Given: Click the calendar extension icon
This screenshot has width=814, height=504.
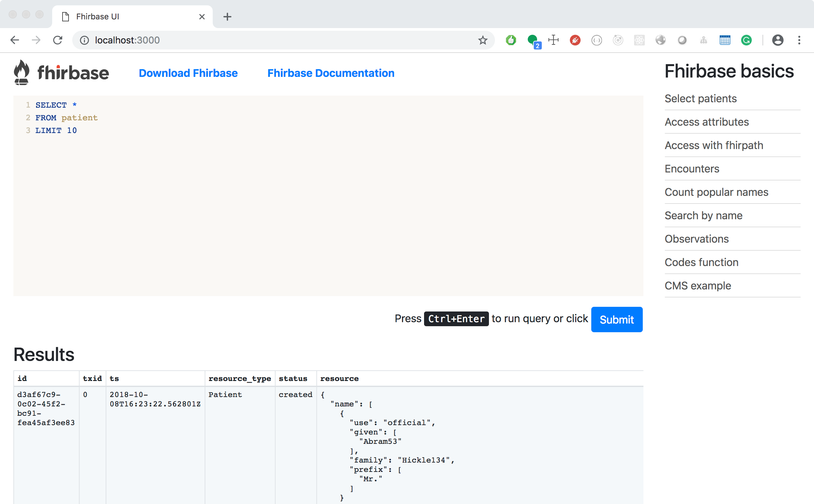Looking at the screenshot, I should coord(725,40).
